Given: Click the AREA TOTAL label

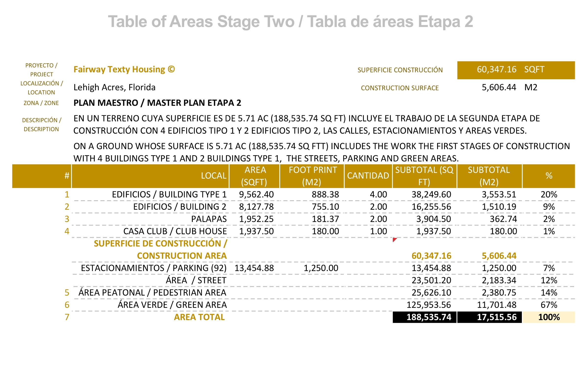Looking at the screenshot, I should (199, 317).
